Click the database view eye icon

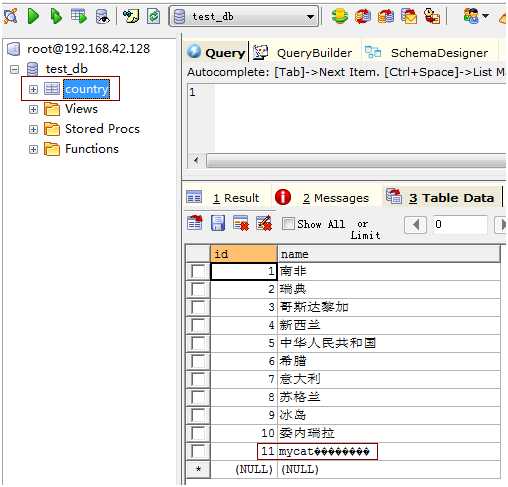pyautogui.click(x=102, y=16)
